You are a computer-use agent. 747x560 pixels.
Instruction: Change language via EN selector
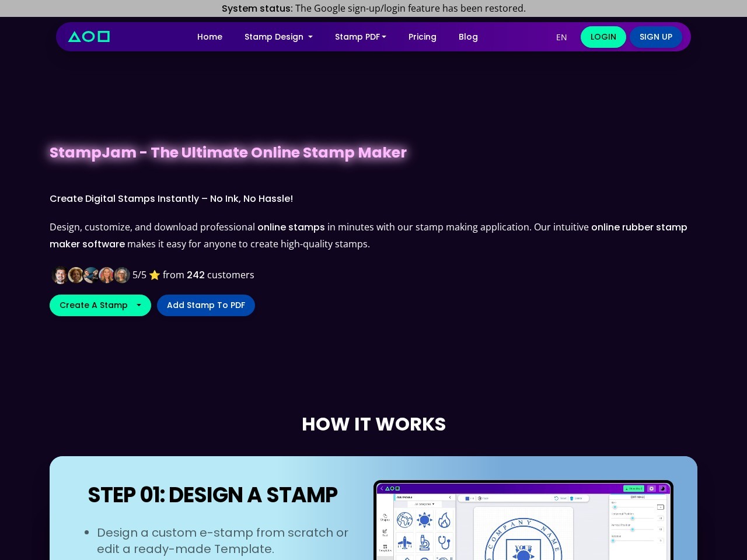click(x=561, y=37)
